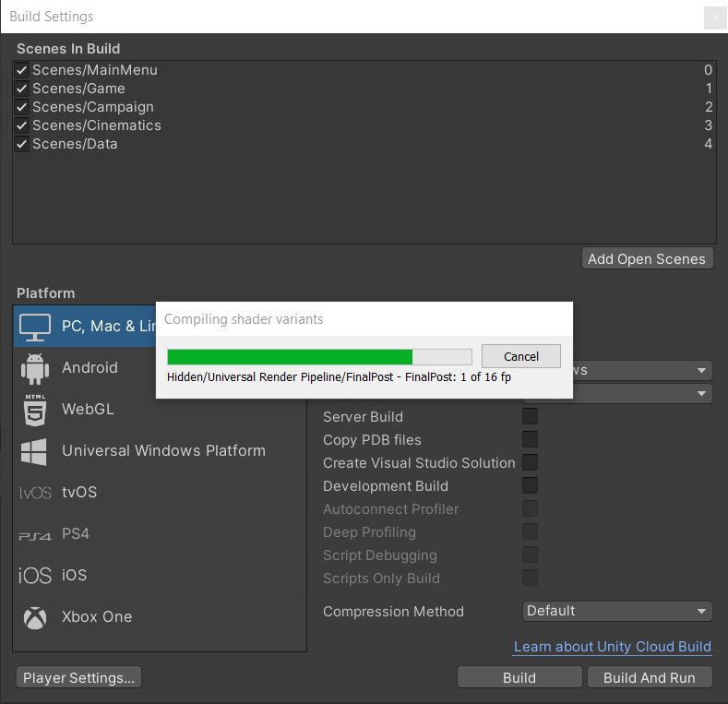Close the Build Settings window
The image size is (728, 704).
[715, 18]
